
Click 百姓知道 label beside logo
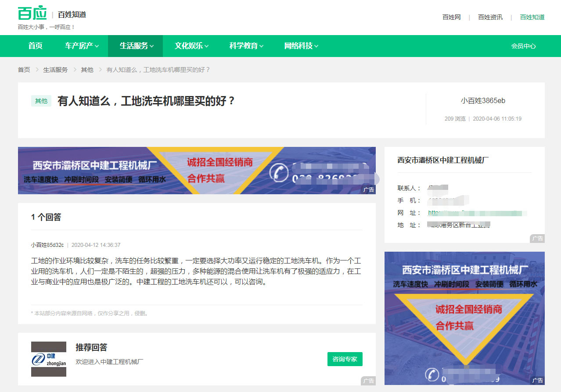(72, 14)
